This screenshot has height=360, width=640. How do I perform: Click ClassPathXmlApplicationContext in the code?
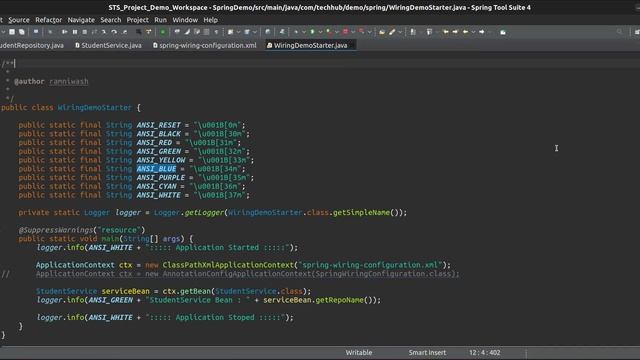(228, 265)
